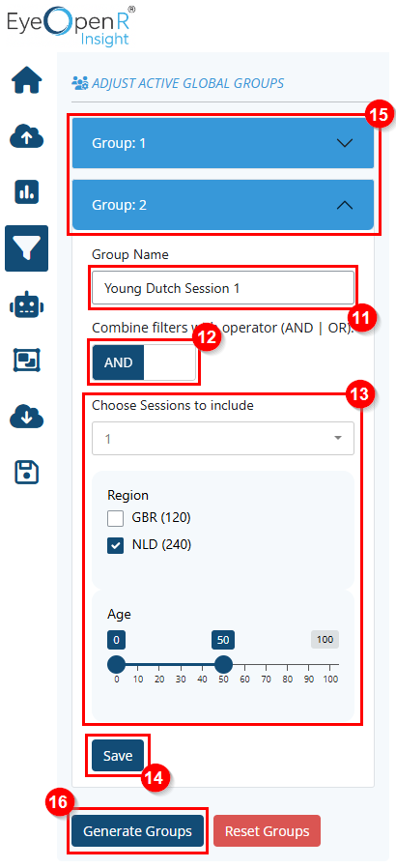
Task: Toggle the AND/OR operator switch
Action: point(144,363)
